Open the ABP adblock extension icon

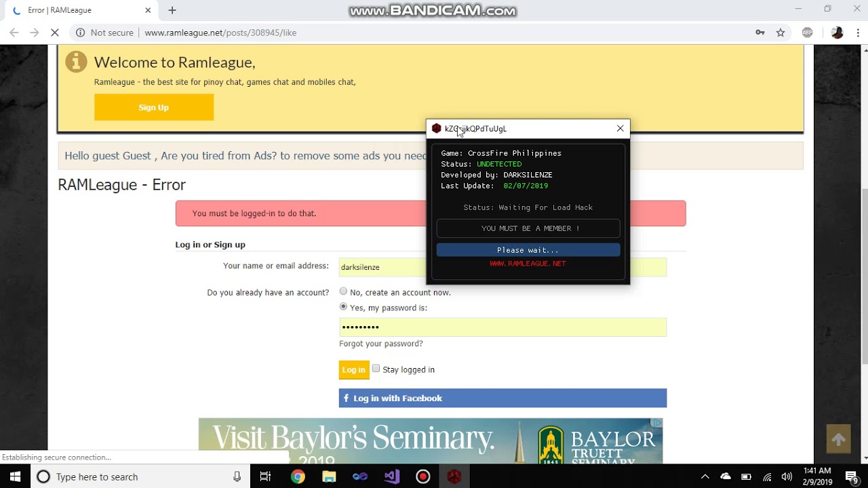[x=807, y=33]
